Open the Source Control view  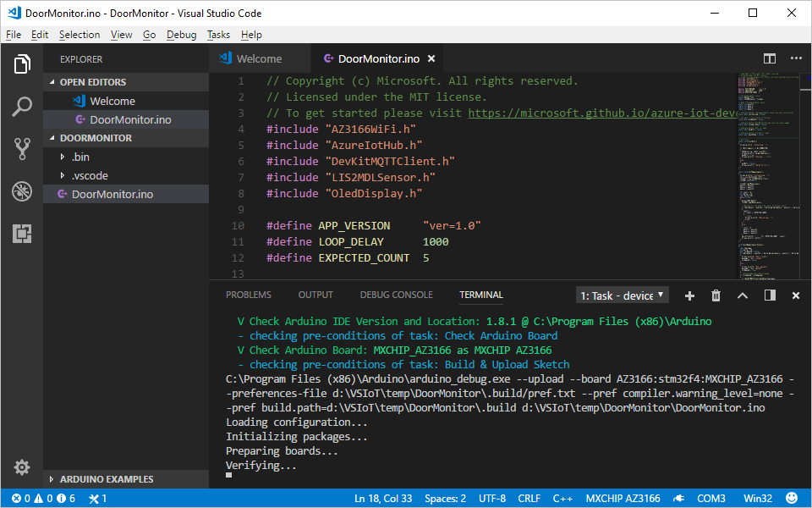(x=22, y=149)
